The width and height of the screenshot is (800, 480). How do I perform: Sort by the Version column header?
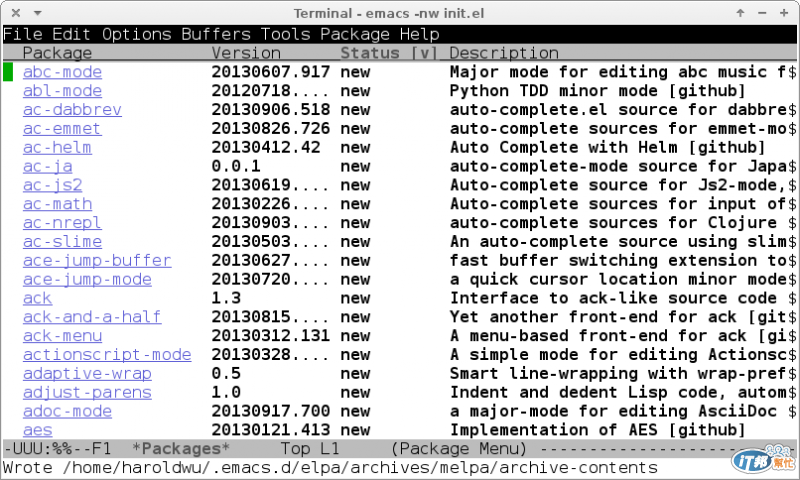(x=246, y=53)
